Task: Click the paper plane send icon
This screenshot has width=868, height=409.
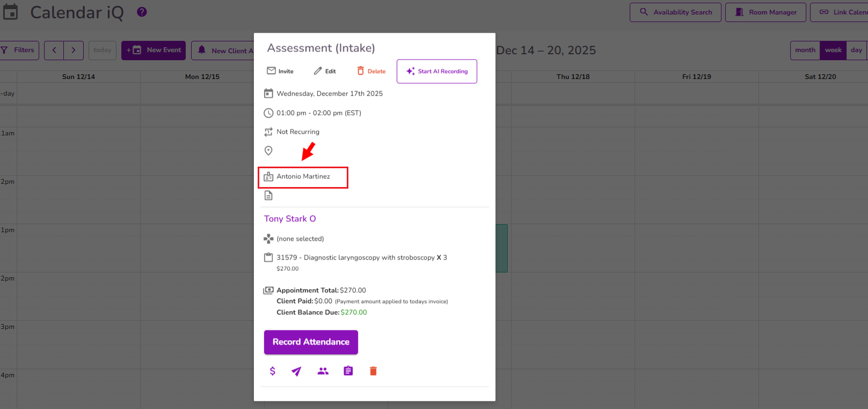Action: (x=296, y=371)
